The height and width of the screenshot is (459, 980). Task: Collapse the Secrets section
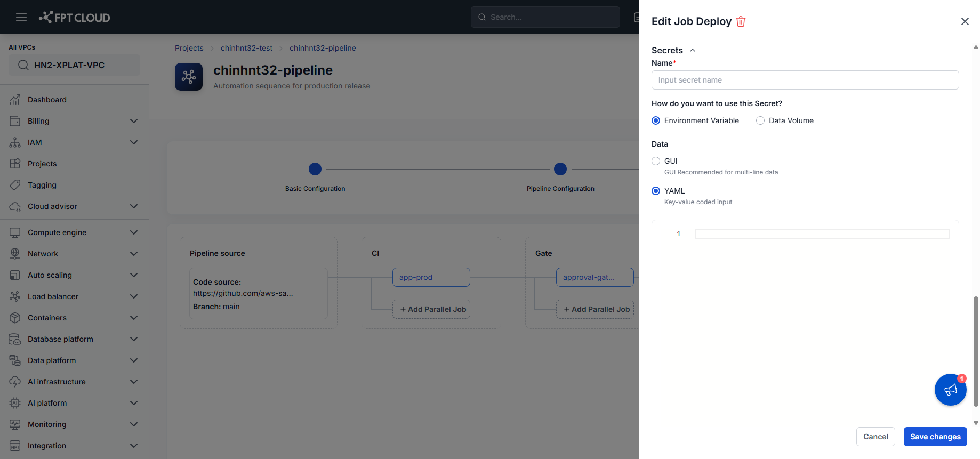click(693, 50)
